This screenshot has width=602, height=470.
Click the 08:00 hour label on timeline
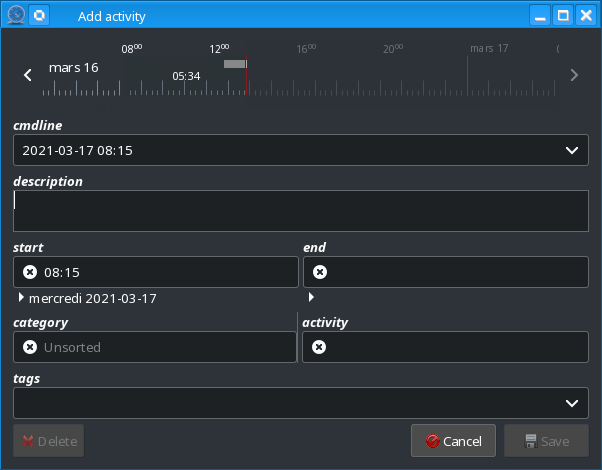pyautogui.click(x=132, y=48)
